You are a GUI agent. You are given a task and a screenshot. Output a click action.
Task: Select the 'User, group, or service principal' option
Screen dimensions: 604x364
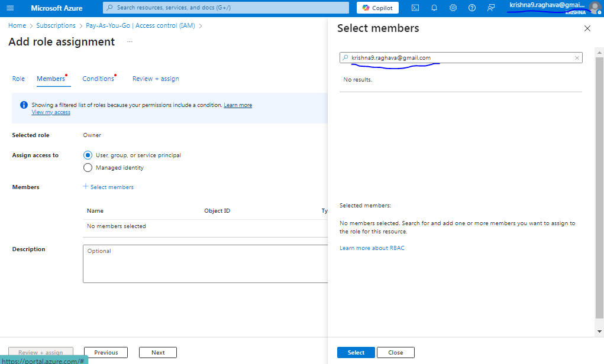88,155
